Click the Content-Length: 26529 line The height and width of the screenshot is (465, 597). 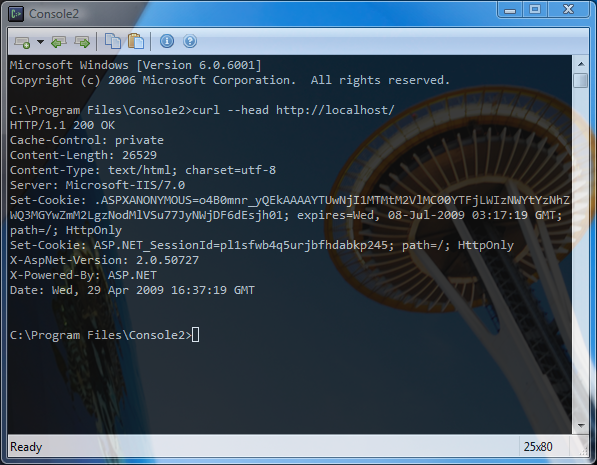click(83, 155)
